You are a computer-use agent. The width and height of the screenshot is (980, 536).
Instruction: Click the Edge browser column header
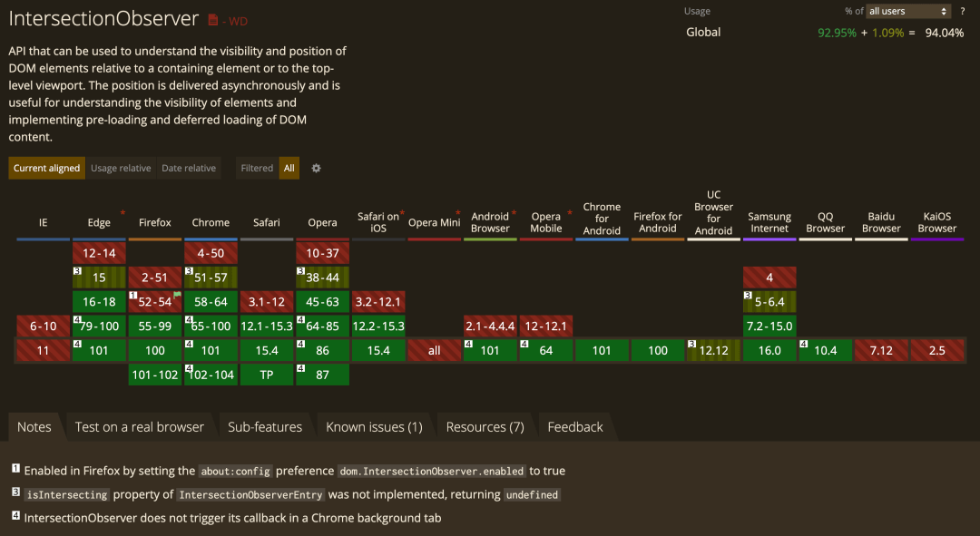click(99, 222)
